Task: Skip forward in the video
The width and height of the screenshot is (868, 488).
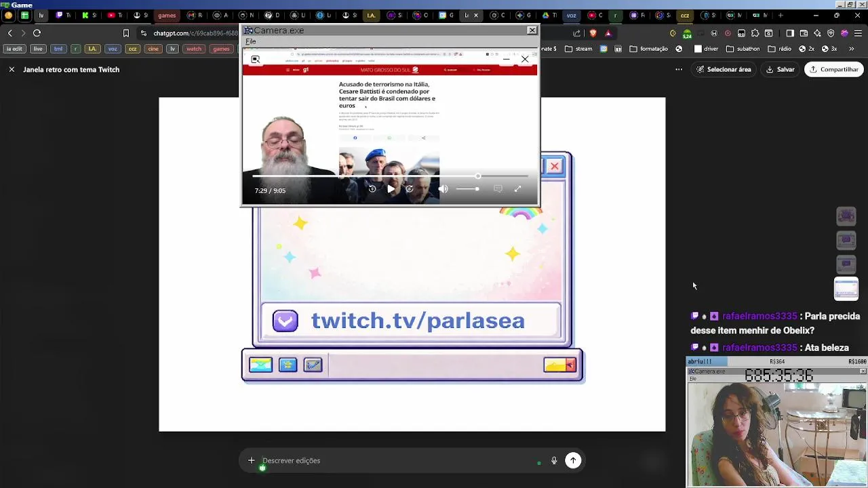Action: click(410, 189)
